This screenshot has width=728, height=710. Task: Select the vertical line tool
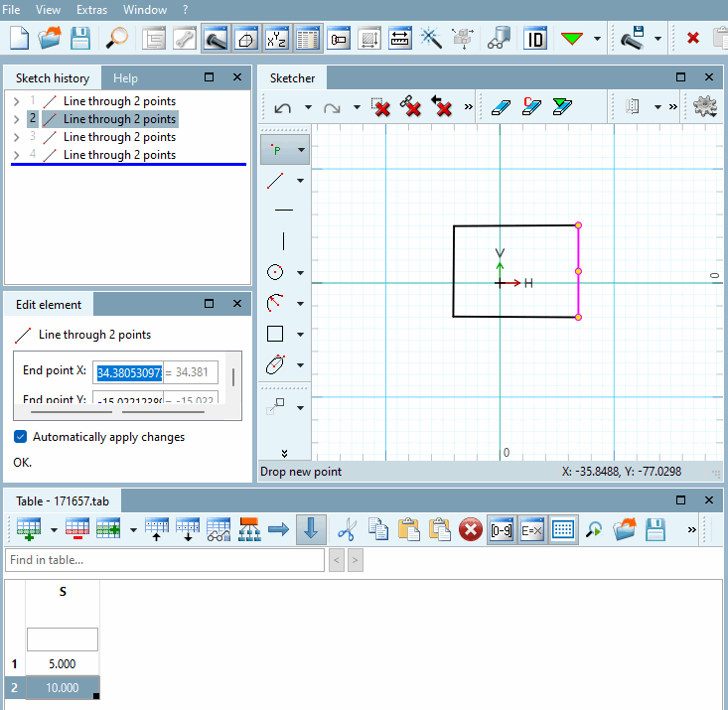(283, 241)
